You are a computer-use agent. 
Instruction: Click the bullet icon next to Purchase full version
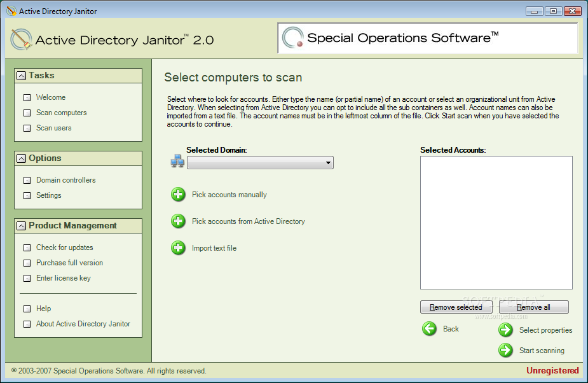(27, 263)
